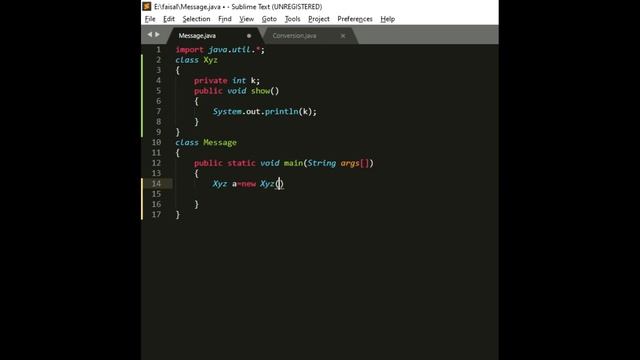Open the Goto menu
This screenshot has width=640, height=360.
click(x=269, y=19)
